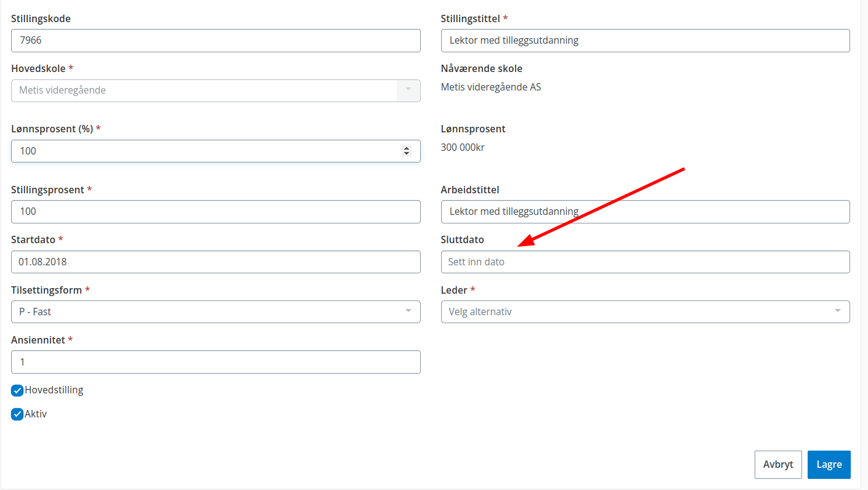Click the Arbeidstittel input field
Image resolution: width=868 pixels, height=490 pixels.
pyautogui.click(x=645, y=211)
